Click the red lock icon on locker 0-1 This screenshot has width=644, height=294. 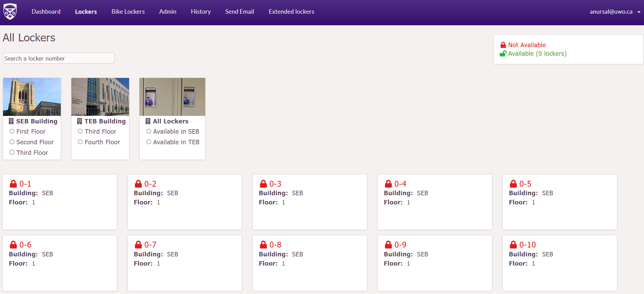pyautogui.click(x=13, y=184)
